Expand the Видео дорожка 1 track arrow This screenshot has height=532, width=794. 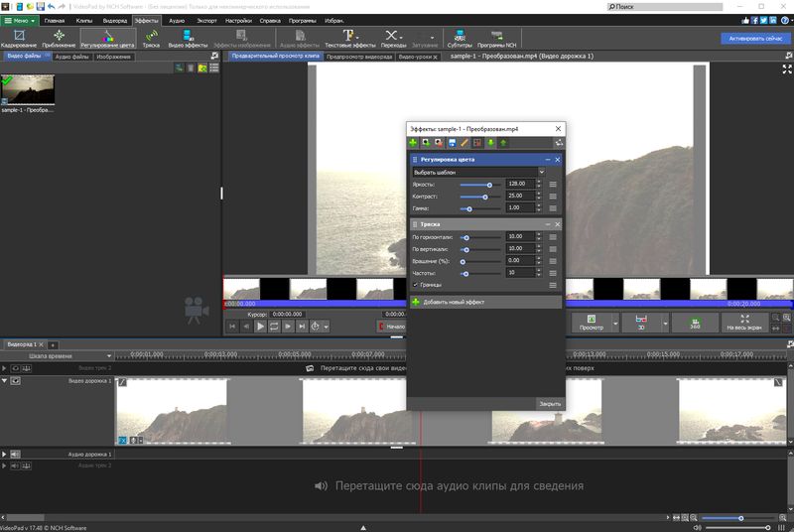[4, 381]
